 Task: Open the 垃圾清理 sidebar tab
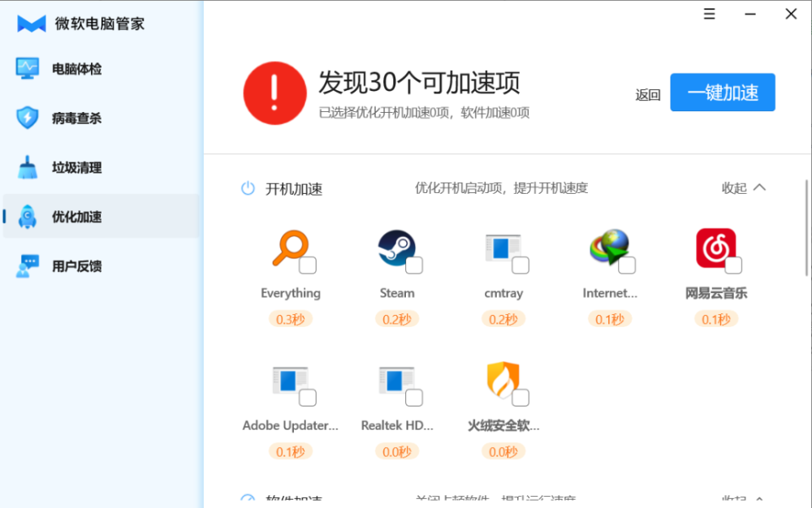tap(101, 167)
